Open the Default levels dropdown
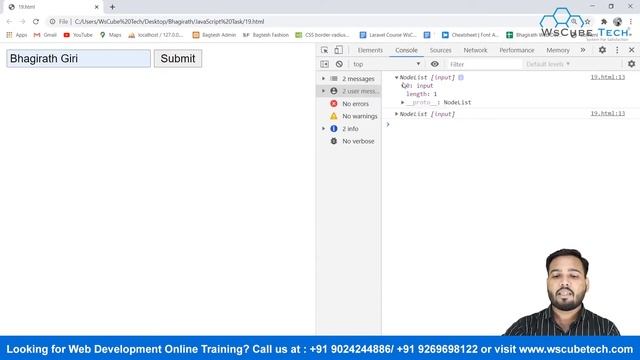This screenshot has width=640, height=360. pyautogui.click(x=548, y=64)
